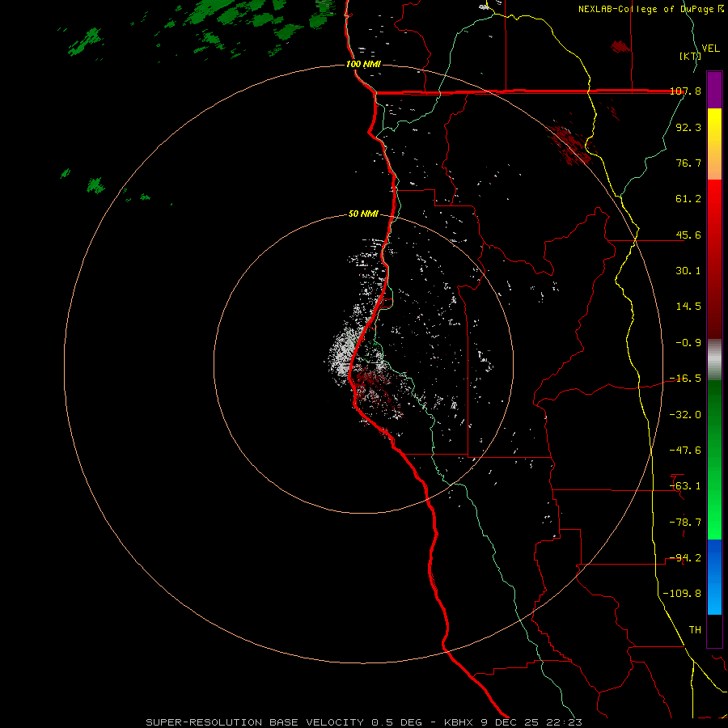Click the 100 NMI range ring label

pos(363,64)
